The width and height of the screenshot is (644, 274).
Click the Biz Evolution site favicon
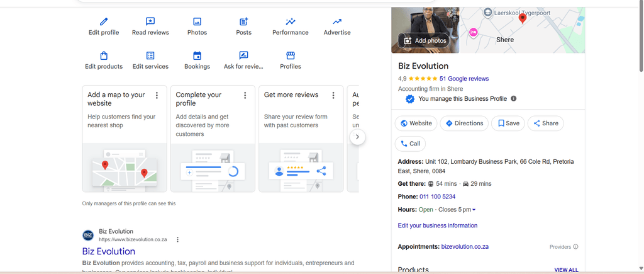88,236
